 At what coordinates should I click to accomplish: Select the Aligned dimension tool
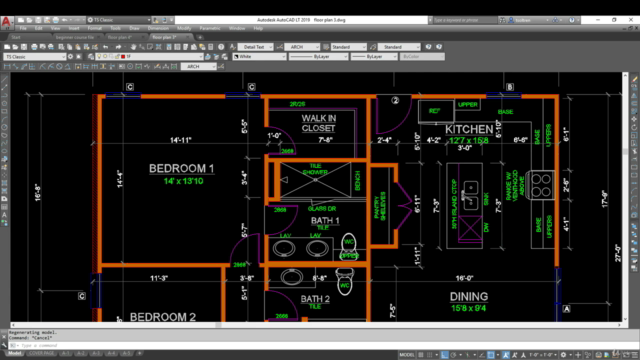pos(16,67)
